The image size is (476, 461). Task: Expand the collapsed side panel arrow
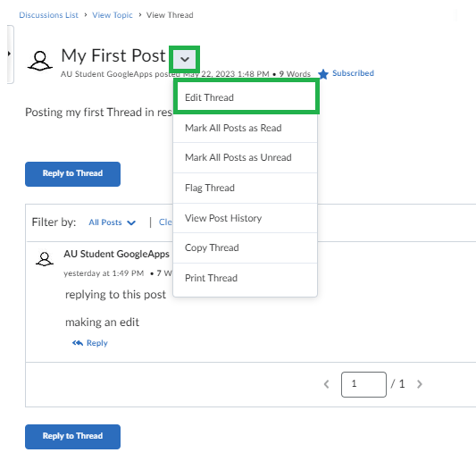click(9, 54)
